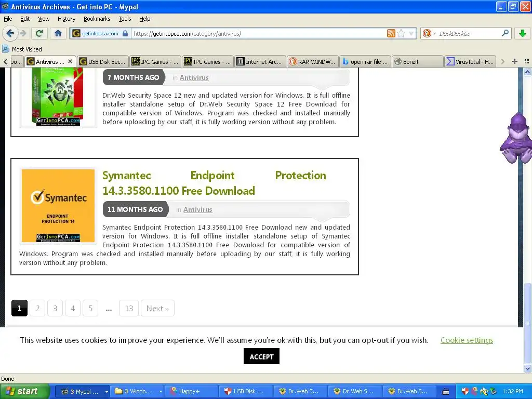Click into the URL address field

click(258, 33)
